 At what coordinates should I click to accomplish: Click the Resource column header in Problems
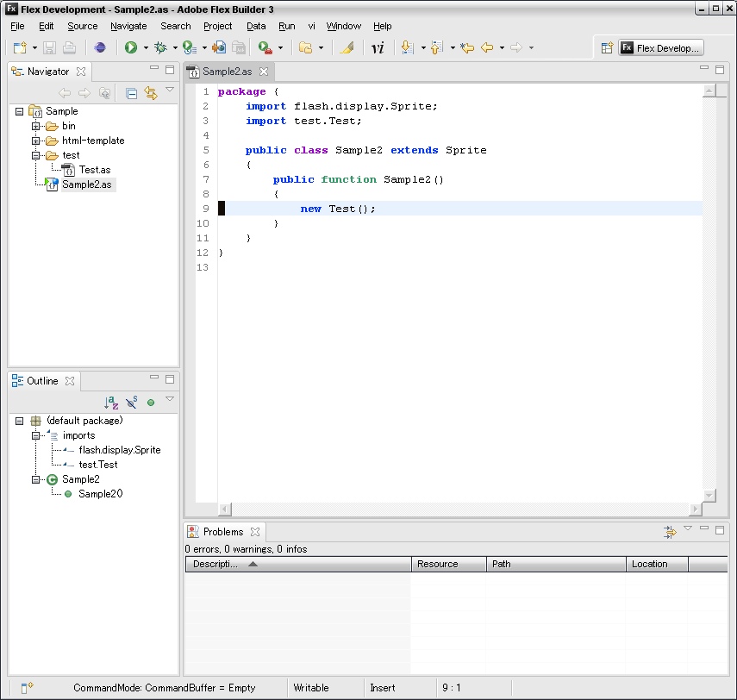pos(448,564)
